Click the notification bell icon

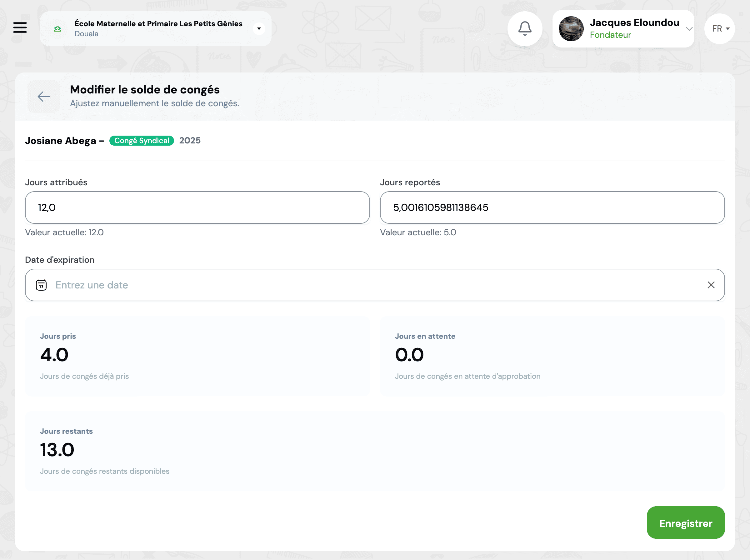[525, 28]
